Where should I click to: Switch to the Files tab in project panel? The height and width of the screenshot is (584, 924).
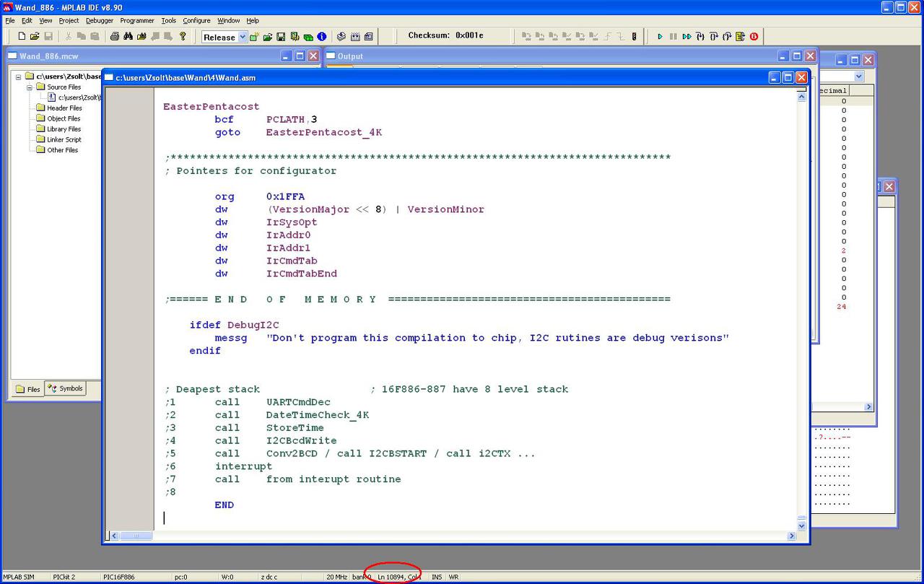point(28,389)
